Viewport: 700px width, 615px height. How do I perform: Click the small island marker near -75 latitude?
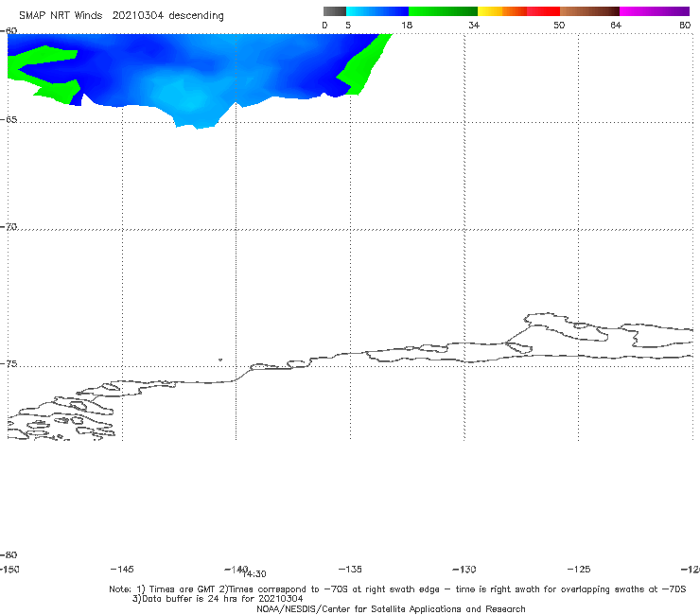(x=220, y=360)
